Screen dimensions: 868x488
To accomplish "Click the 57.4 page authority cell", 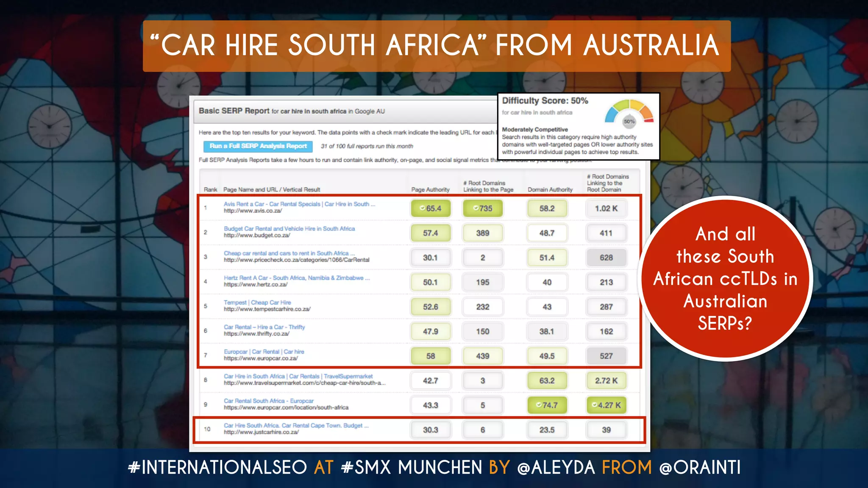I will [x=430, y=233].
